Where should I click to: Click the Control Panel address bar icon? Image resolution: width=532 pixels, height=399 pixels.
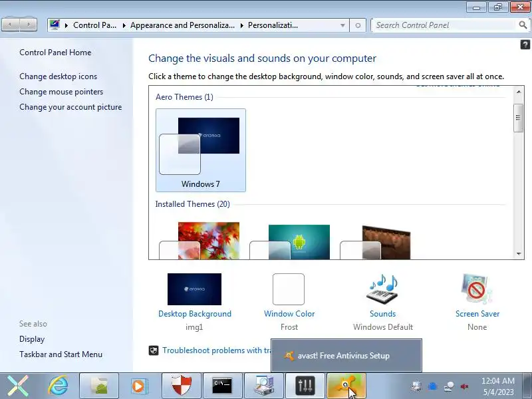coord(55,25)
